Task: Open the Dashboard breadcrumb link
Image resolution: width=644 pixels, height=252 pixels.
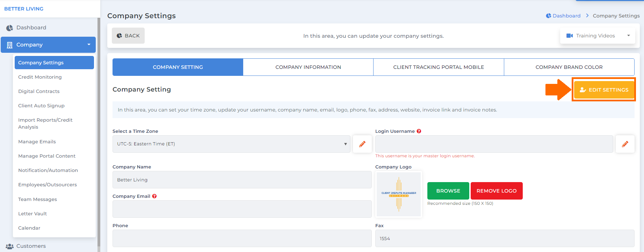Action: point(566,16)
